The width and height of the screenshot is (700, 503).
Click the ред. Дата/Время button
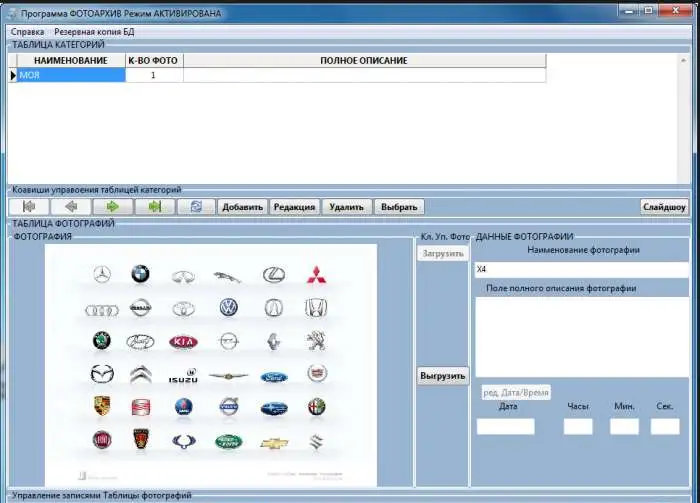[x=516, y=393]
